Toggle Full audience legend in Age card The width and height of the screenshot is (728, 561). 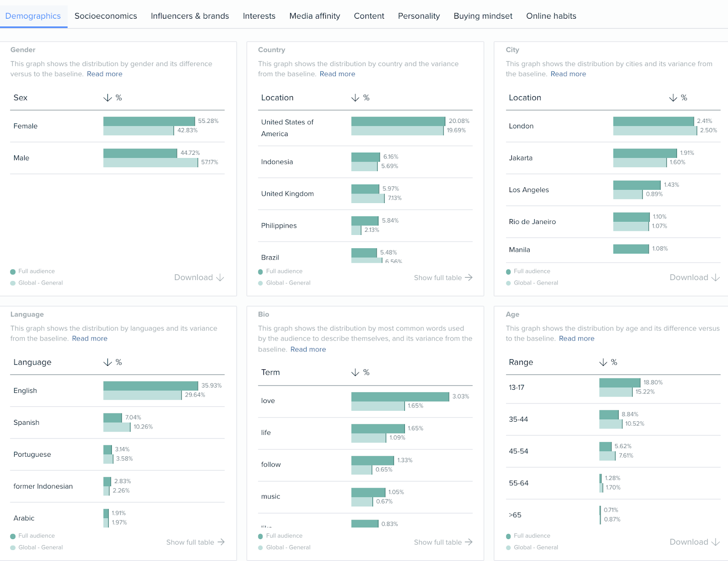click(528, 536)
